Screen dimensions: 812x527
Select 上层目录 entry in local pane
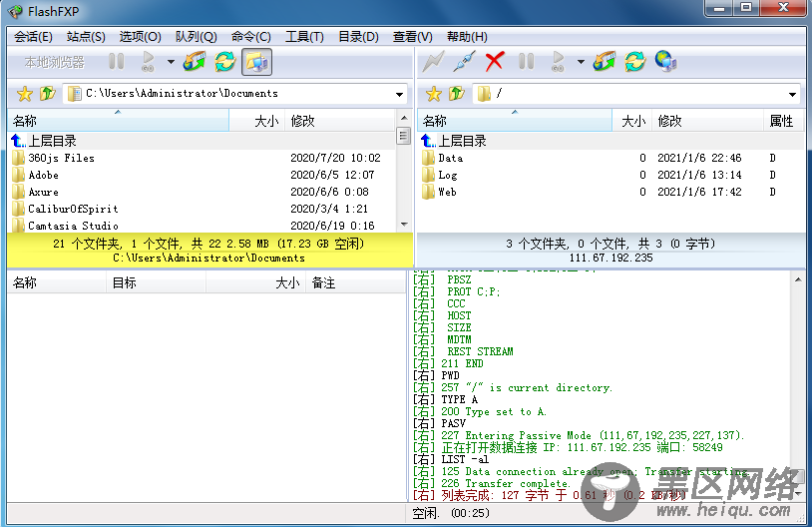click(202, 141)
